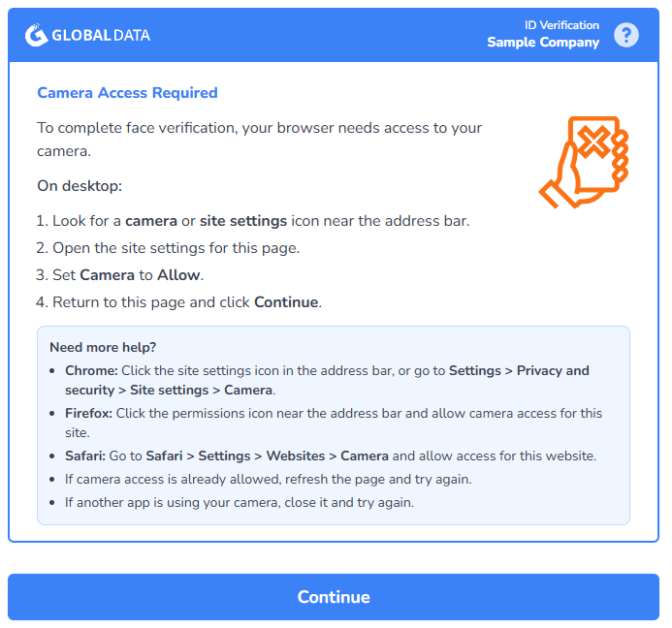Click step 1 about camera icon
Image resolution: width=672 pixels, height=628 pixels.
click(x=253, y=221)
